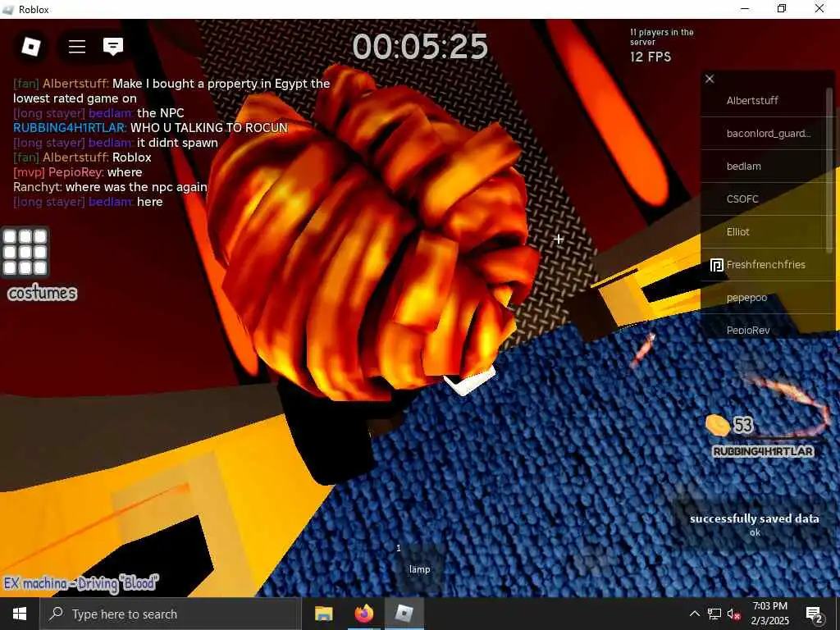The height and width of the screenshot is (630, 840).
Task: Click the Roblox taskbar icon
Action: [x=404, y=614]
